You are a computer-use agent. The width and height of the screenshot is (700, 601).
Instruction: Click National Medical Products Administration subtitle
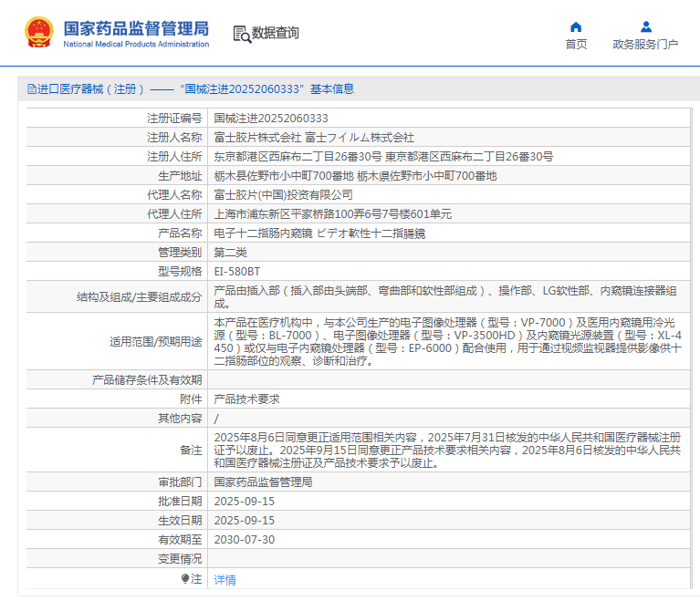tap(136, 44)
